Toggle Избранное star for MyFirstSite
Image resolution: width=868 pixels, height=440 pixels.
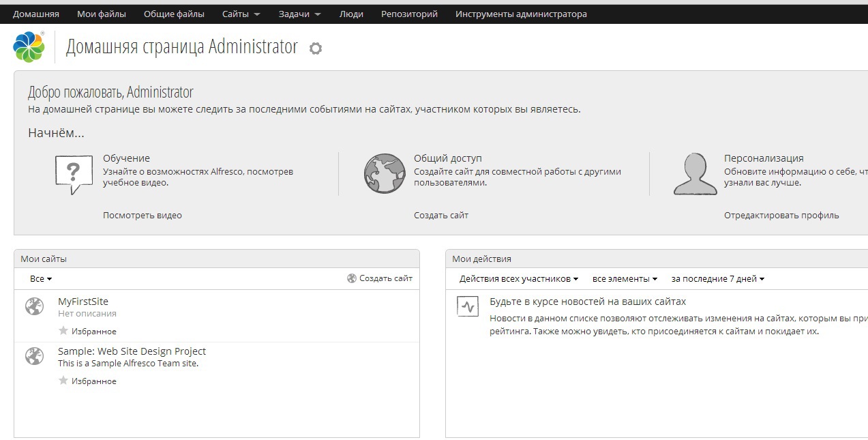[62, 331]
